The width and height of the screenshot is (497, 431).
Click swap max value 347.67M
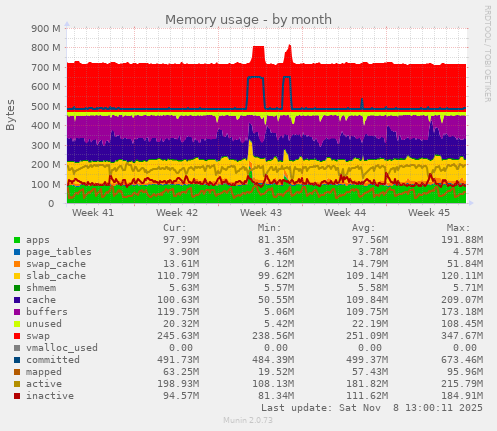click(462, 336)
